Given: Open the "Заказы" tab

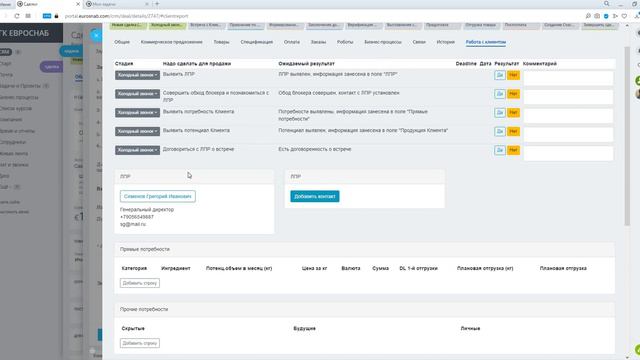Looking at the screenshot, I should click(x=318, y=42).
